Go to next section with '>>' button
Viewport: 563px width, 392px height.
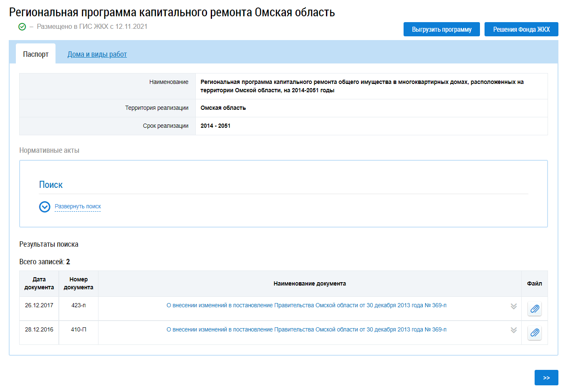click(x=546, y=378)
